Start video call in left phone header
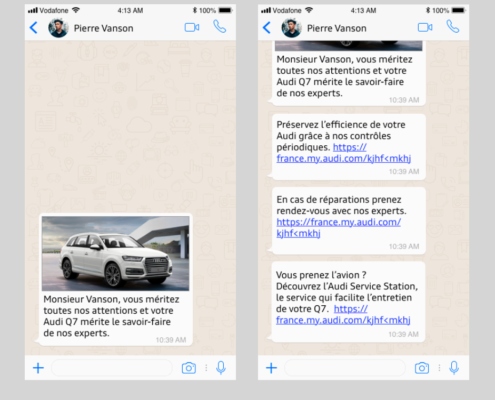Viewport: 495px width, 400px height. point(192,27)
